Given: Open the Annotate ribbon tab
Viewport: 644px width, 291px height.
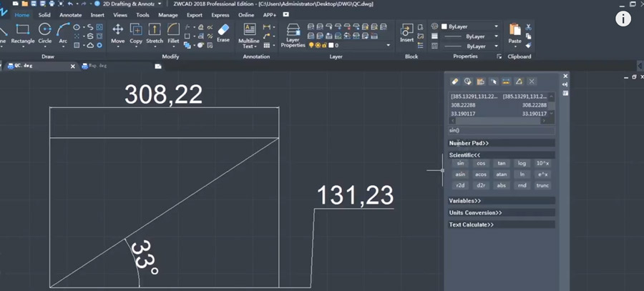Looking at the screenshot, I should point(70,14).
